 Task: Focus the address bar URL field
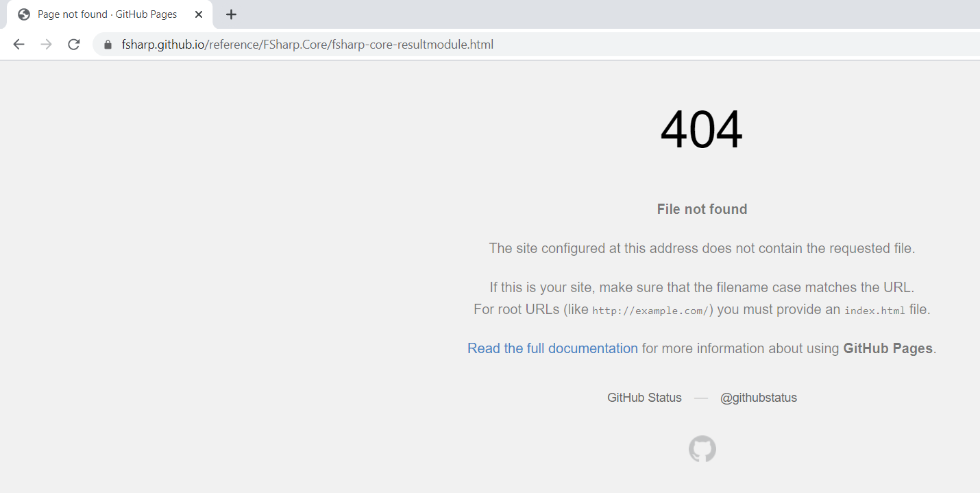[x=535, y=45]
